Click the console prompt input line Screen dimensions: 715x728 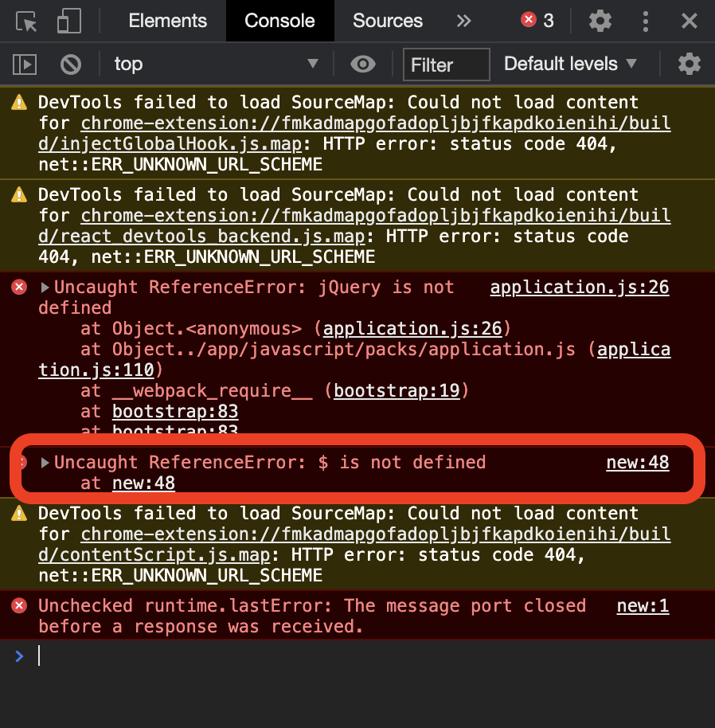point(357,656)
